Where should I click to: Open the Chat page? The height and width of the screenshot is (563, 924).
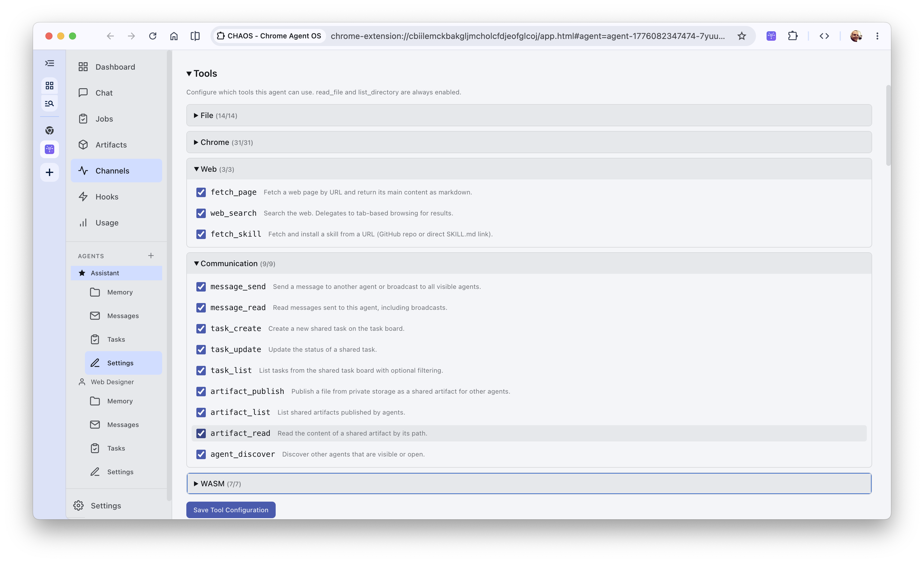[116, 93]
